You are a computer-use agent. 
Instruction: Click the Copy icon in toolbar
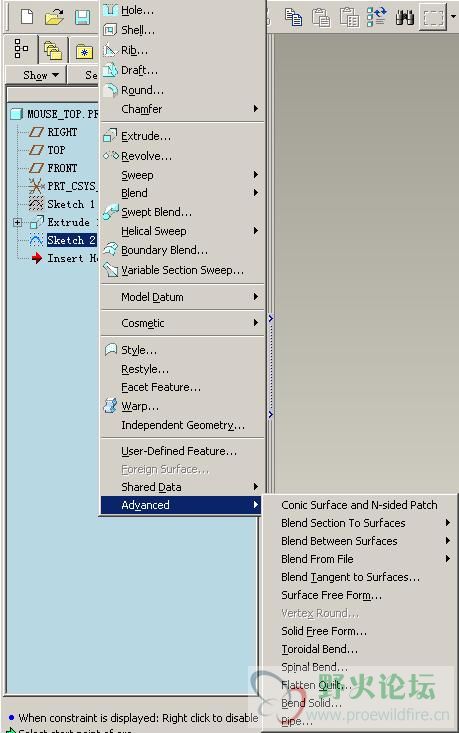294,17
